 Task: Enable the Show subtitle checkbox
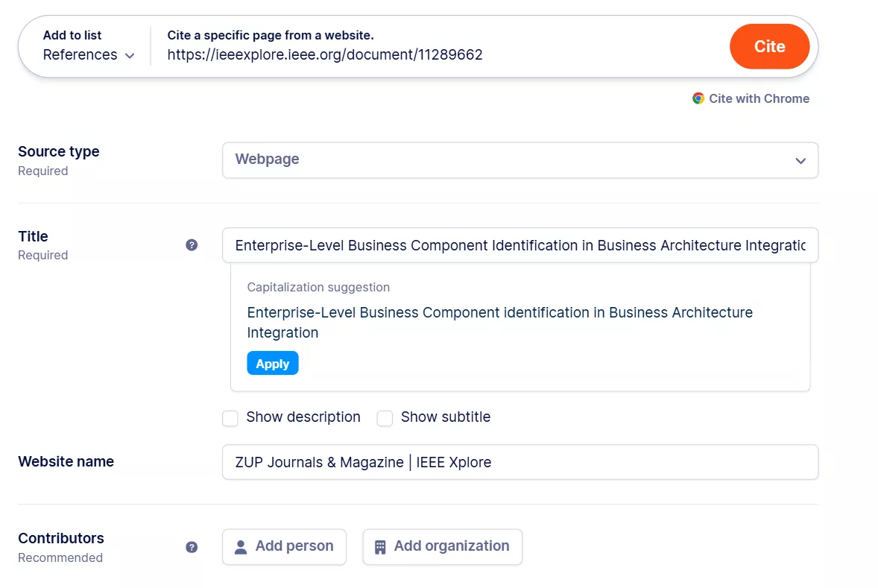[385, 418]
